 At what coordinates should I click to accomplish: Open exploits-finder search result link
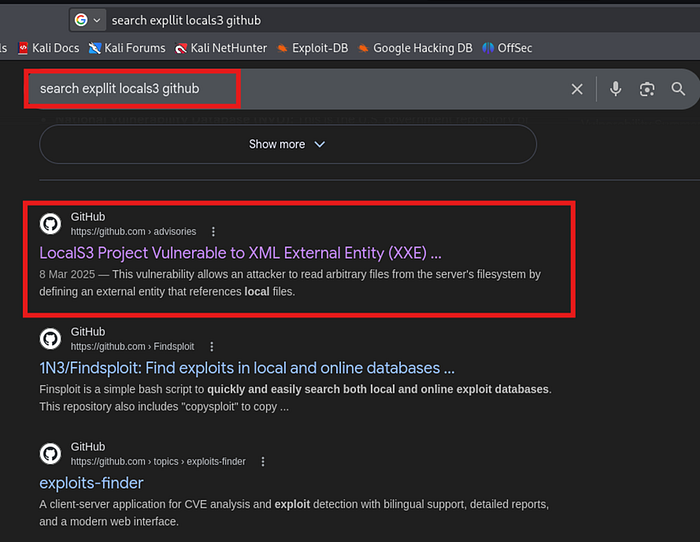[x=91, y=483]
